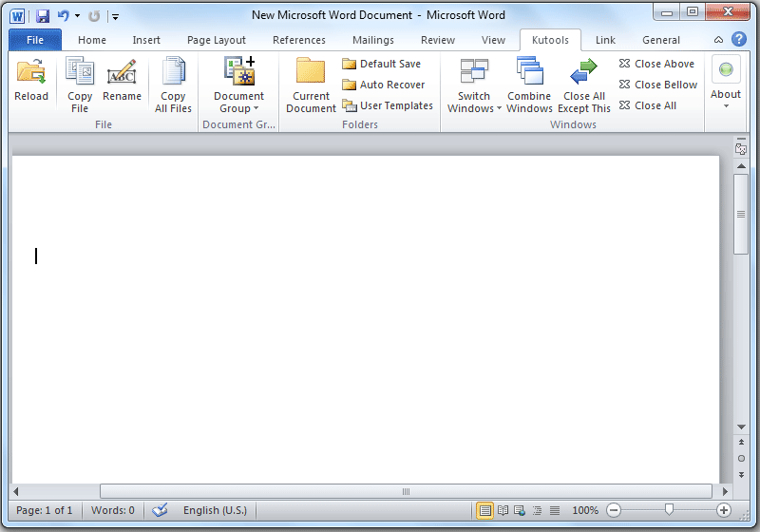Click the Zoom Out minus button
The image size is (760, 532).
[x=613, y=510]
